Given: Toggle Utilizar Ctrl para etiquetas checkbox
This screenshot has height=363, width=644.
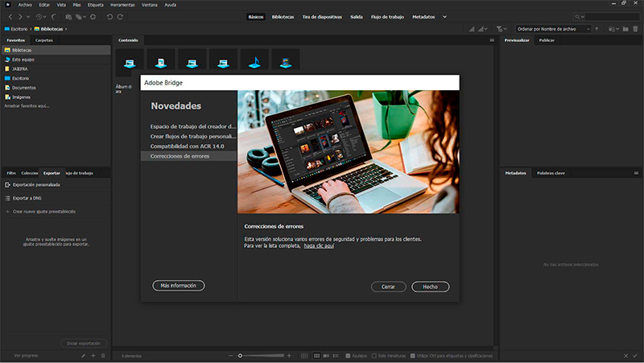Looking at the screenshot, I should point(413,355).
